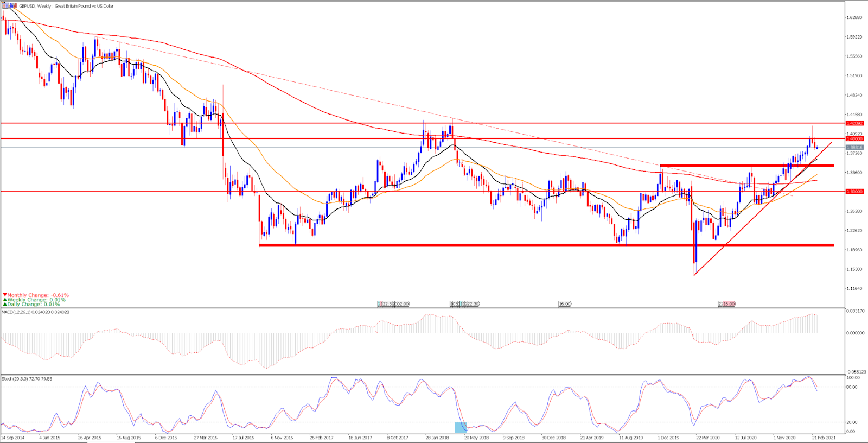Click the MACD 0.033170 scale value
This screenshot has height=443, width=868.
click(x=856, y=311)
